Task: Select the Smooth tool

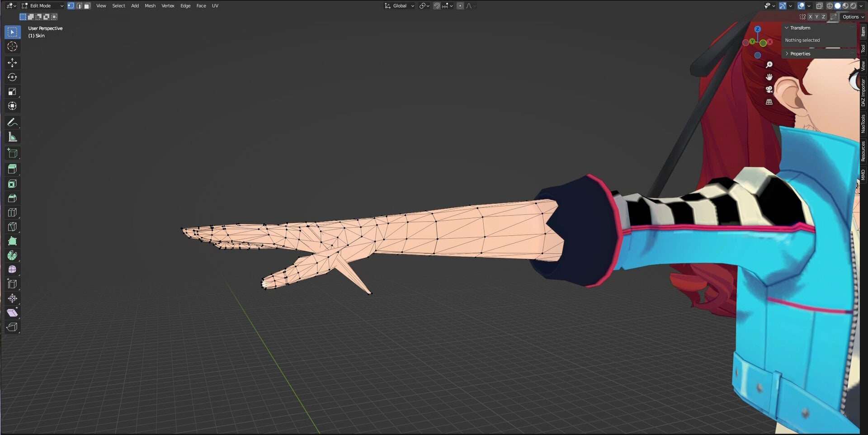Action: (x=12, y=270)
